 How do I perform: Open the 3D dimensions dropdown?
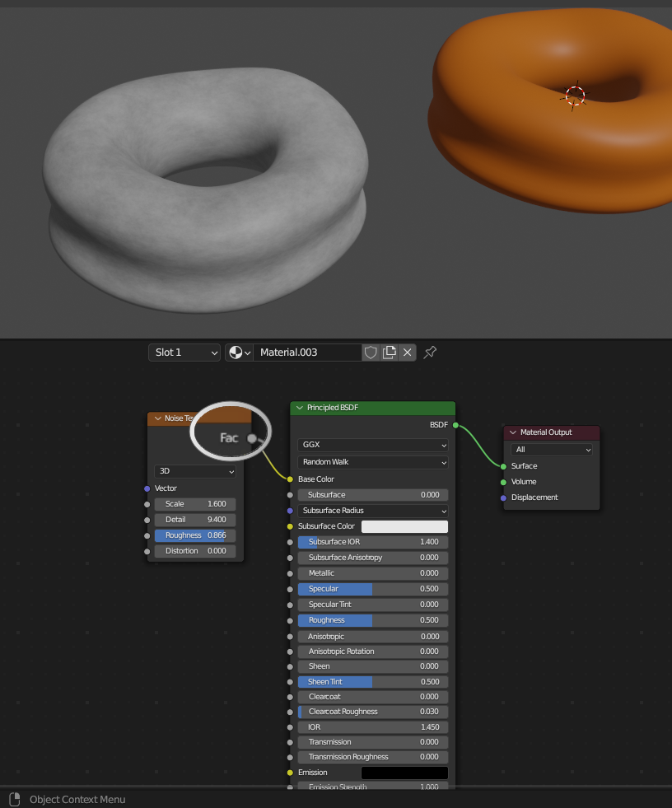coord(195,471)
